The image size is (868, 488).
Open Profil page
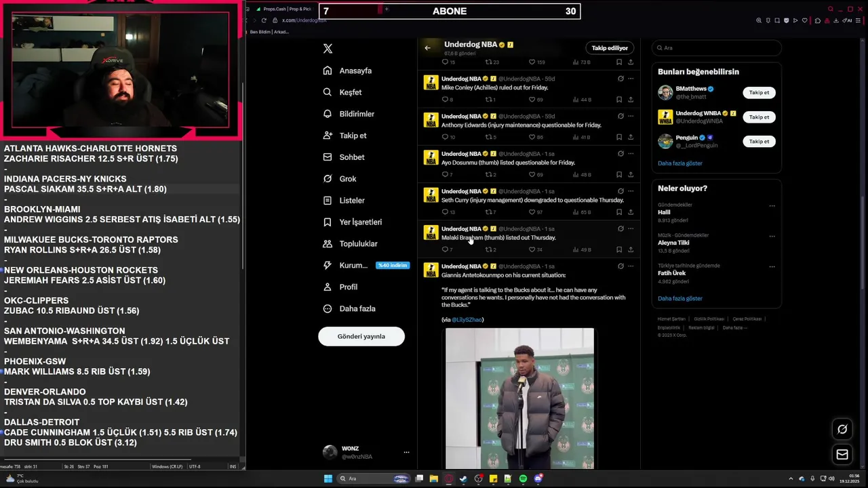pyautogui.click(x=340, y=287)
